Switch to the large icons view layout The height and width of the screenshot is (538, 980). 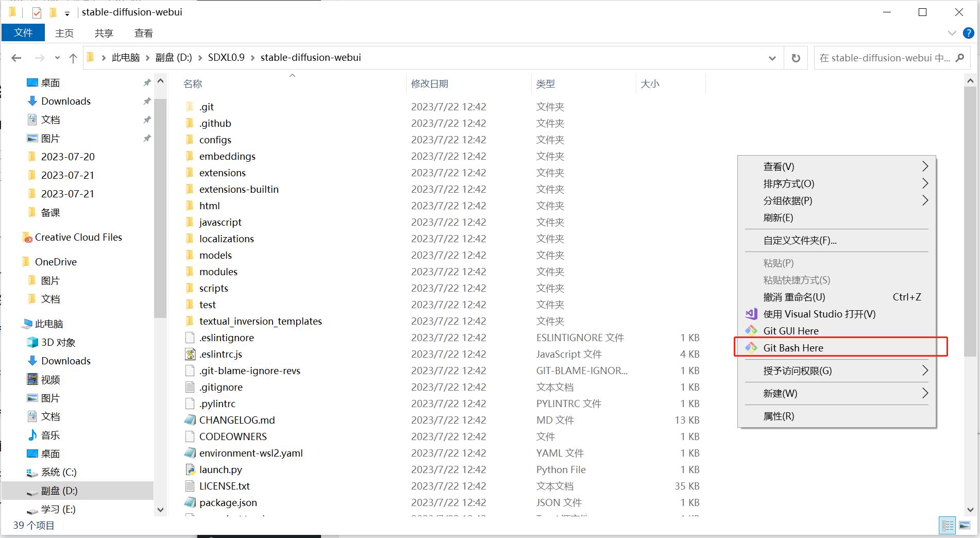(965, 526)
